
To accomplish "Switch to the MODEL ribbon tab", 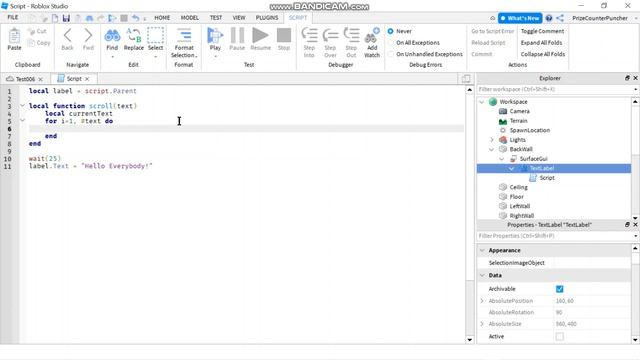I will point(190,18).
